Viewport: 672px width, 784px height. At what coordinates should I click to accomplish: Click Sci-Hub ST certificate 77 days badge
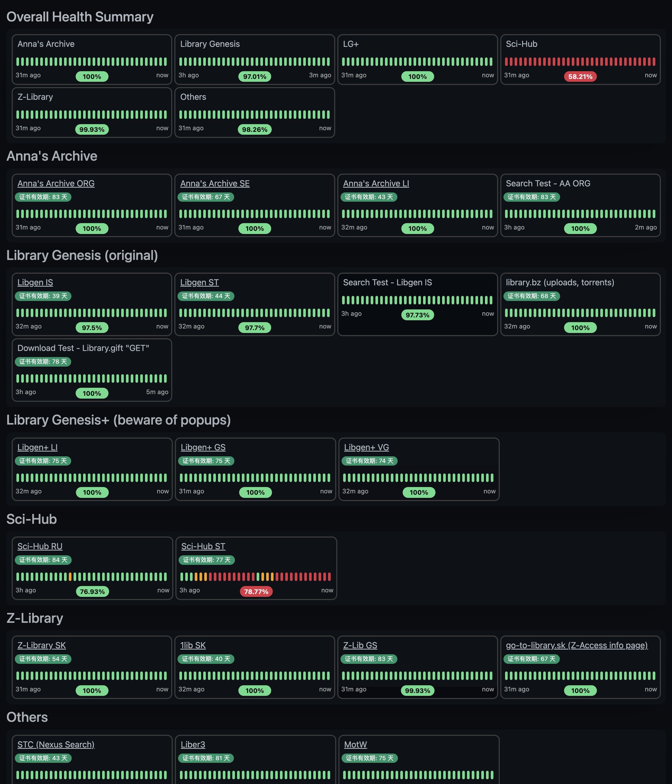tap(206, 560)
